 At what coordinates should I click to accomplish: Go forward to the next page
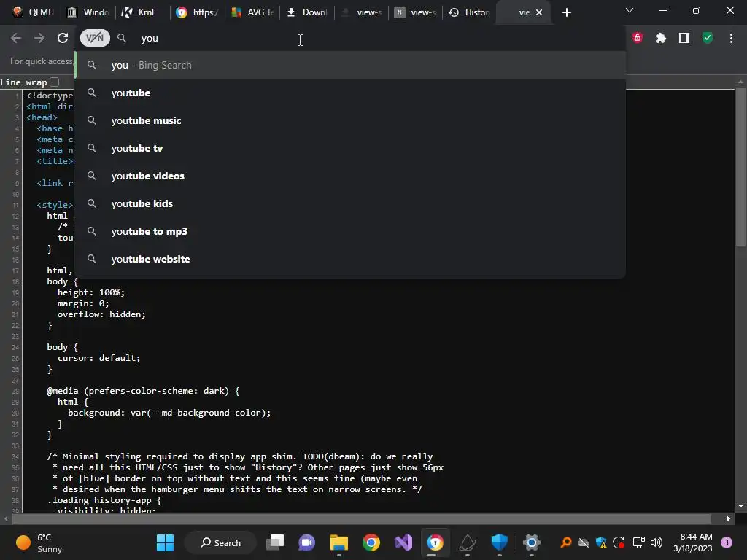click(39, 38)
